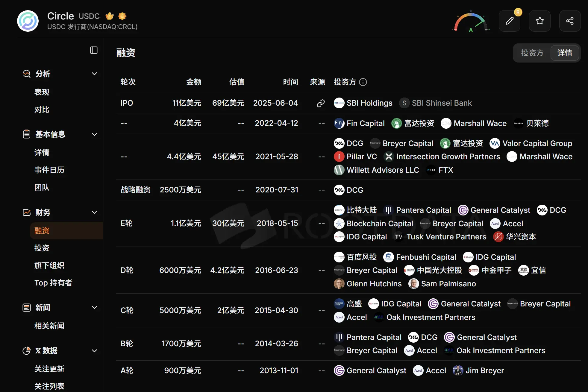Image resolution: width=588 pixels, height=392 pixels.
Task: Click the 金额 column header
Action: point(194,82)
